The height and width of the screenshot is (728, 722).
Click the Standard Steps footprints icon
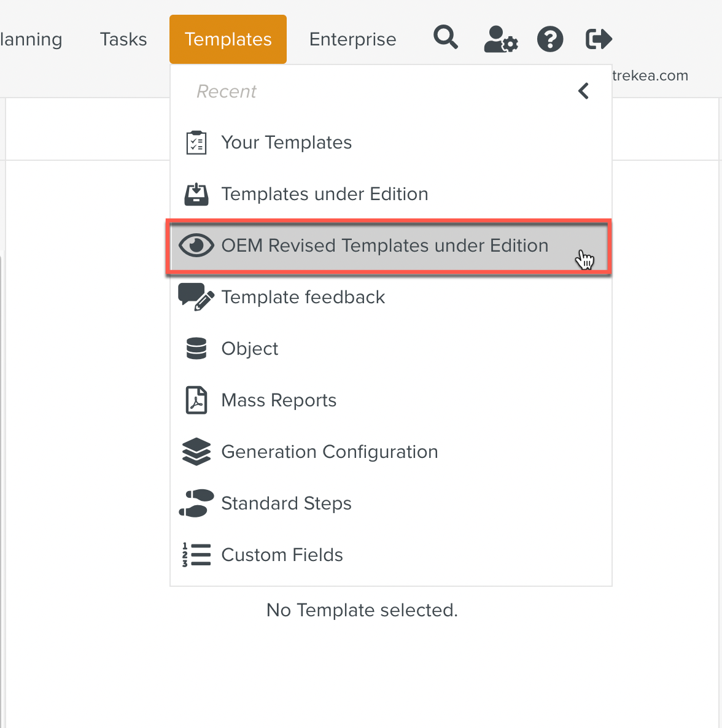coord(196,503)
